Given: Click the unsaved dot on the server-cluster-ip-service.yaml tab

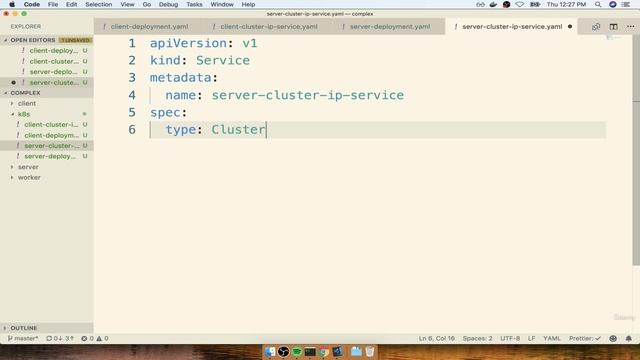Looking at the screenshot, I should pyautogui.click(x=570, y=27).
